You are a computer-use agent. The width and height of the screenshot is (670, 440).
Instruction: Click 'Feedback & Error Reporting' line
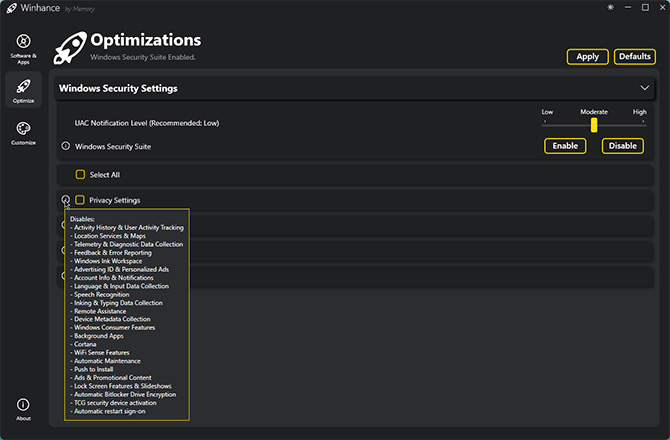point(112,252)
